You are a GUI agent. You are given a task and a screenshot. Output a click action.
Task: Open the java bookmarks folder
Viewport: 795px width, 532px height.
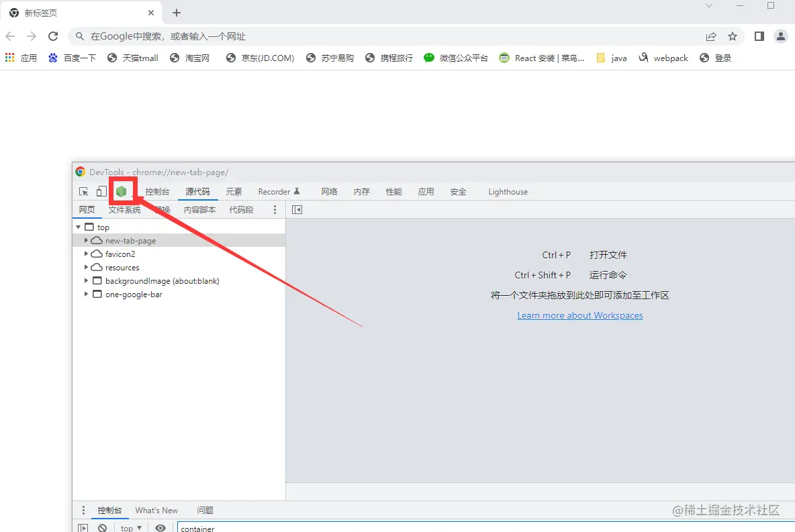(x=612, y=58)
